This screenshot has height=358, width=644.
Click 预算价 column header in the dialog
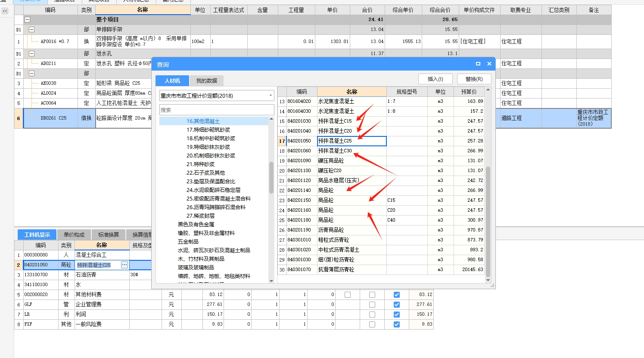(469, 92)
